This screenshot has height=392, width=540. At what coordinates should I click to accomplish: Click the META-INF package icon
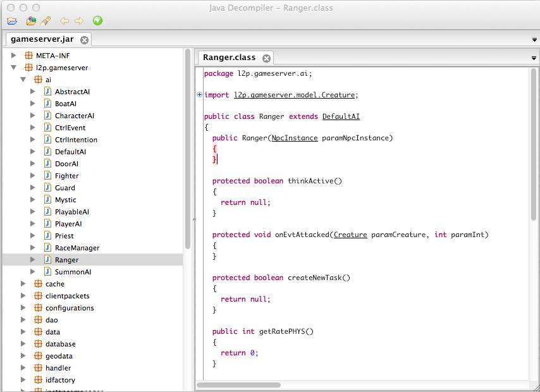click(x=29, y=56)
